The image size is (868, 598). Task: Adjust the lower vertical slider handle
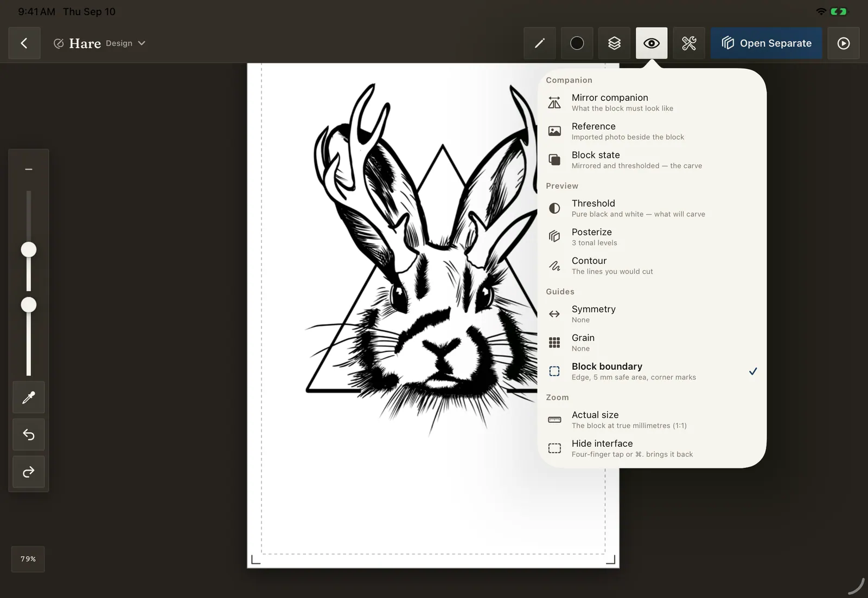pos(29,305)
